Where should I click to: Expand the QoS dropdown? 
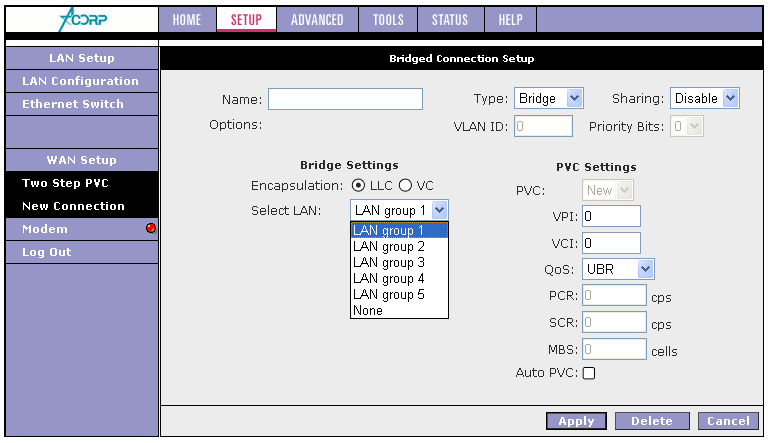click(618, 268)
